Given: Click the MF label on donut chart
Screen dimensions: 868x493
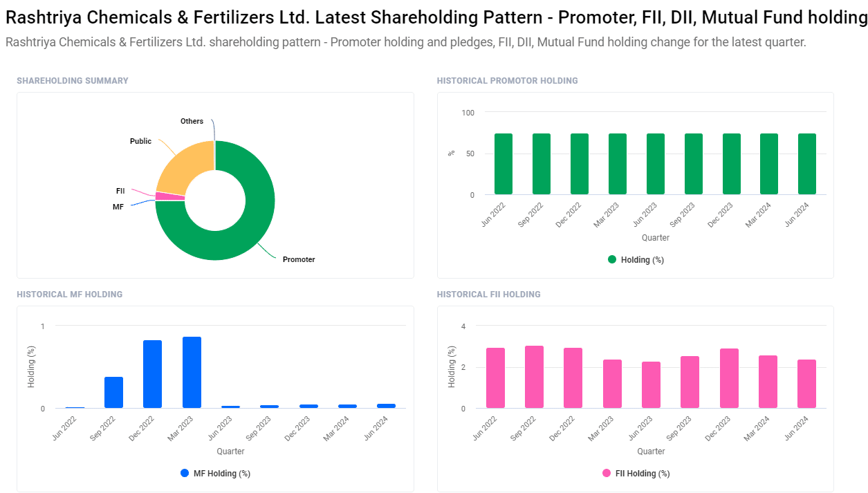Looking at the screenshot, I should [x=118, y=207].
